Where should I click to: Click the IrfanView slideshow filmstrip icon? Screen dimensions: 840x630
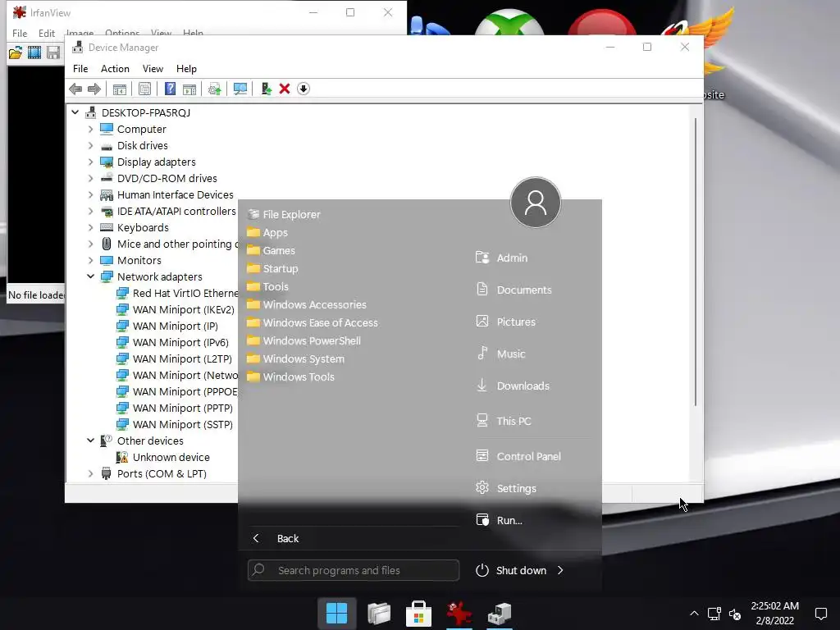[34, 52]
